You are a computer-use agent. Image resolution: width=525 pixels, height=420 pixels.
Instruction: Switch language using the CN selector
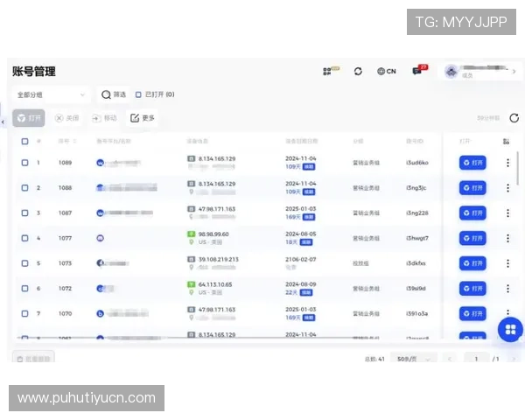[x=386, y=72]
